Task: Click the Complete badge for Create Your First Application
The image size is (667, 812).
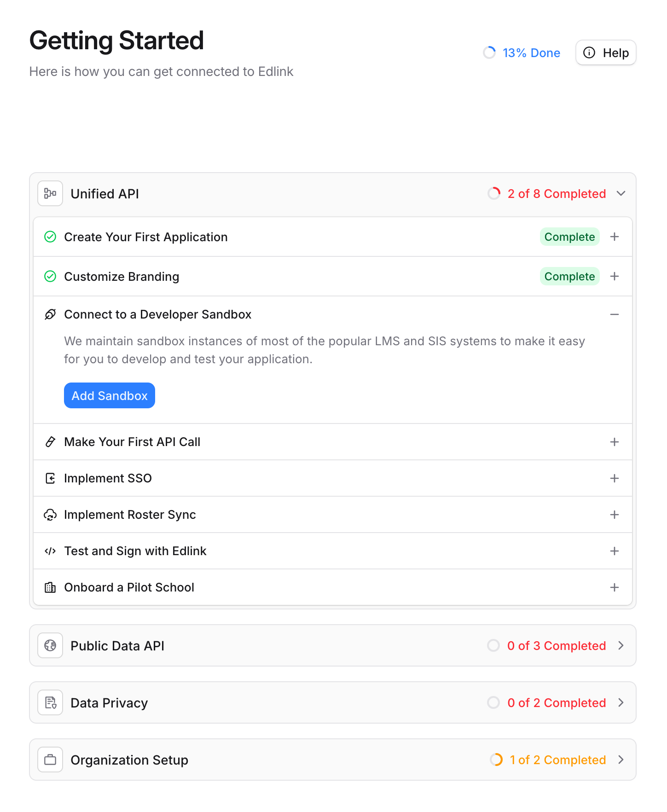Action: click(x=570, y=237)
